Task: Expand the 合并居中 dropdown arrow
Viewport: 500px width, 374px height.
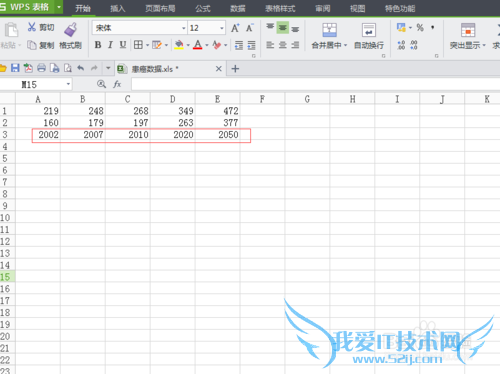Action: tap(345, 45)
